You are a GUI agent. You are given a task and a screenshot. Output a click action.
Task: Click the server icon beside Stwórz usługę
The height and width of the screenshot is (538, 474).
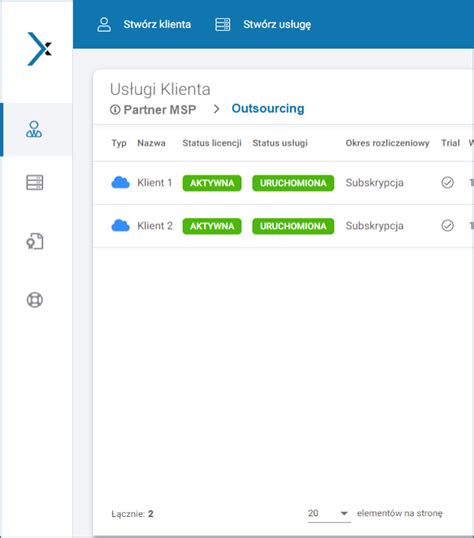pos(223,25)
